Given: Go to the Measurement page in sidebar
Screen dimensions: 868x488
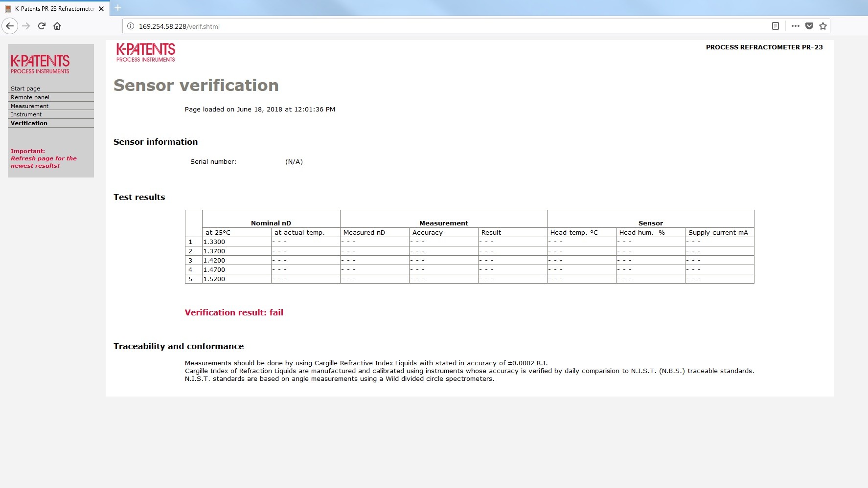Looking at the screenshot, I should click(29, 106).
